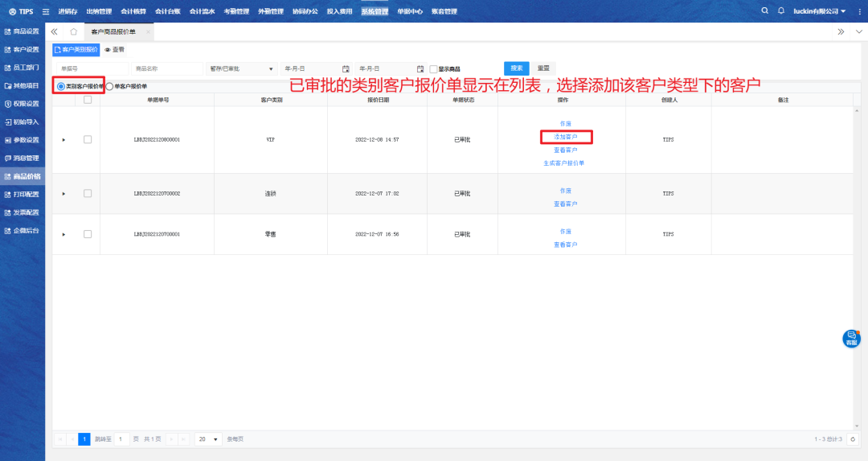
Task: Click the blue 搜索 button
Action: pos(516,68)
